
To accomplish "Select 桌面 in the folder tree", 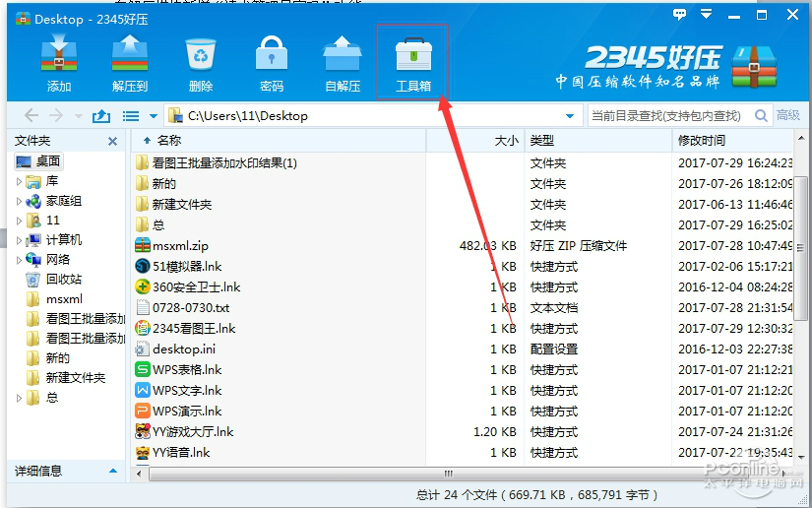I will (x=38, y=161).
